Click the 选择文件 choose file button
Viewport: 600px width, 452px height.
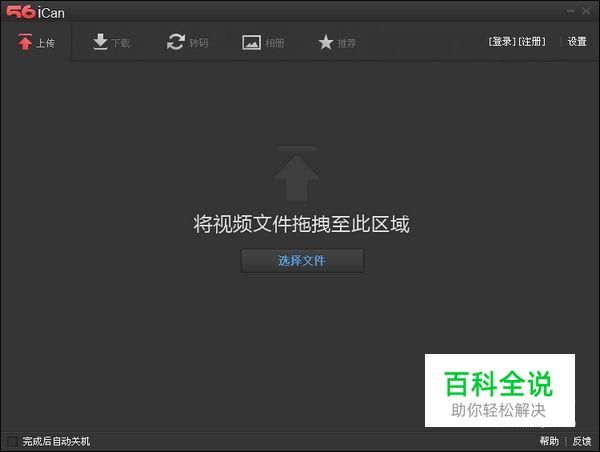[x=302, y=261]
